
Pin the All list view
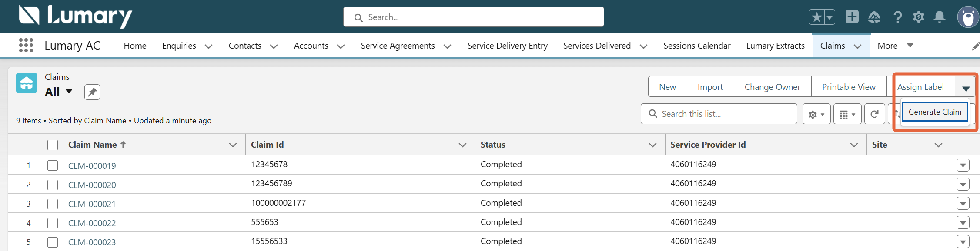[x=92, y=92]
